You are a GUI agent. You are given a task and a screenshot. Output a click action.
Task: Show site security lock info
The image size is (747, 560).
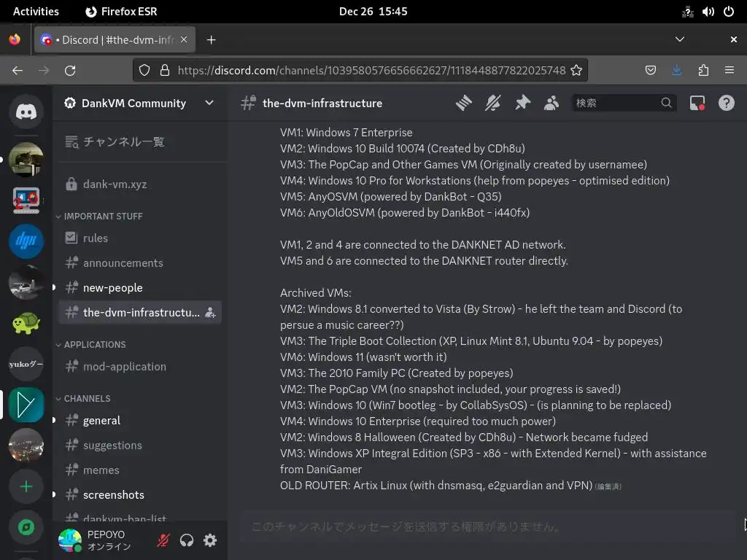tap(165, 71)
